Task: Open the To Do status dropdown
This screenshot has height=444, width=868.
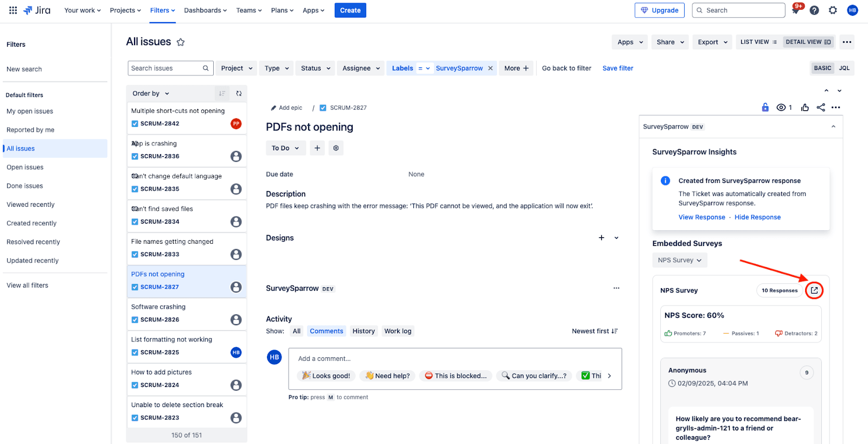Action: [285, 148]
